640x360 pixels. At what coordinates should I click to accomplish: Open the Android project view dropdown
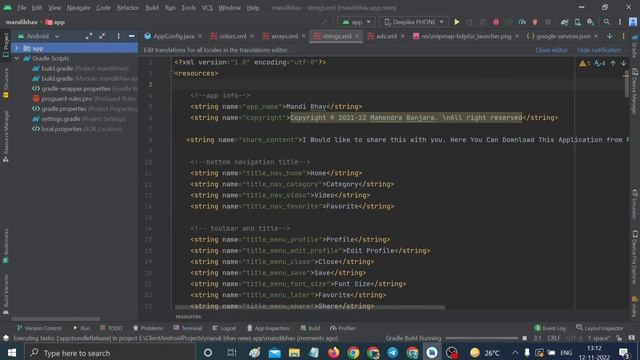[38, 36]
